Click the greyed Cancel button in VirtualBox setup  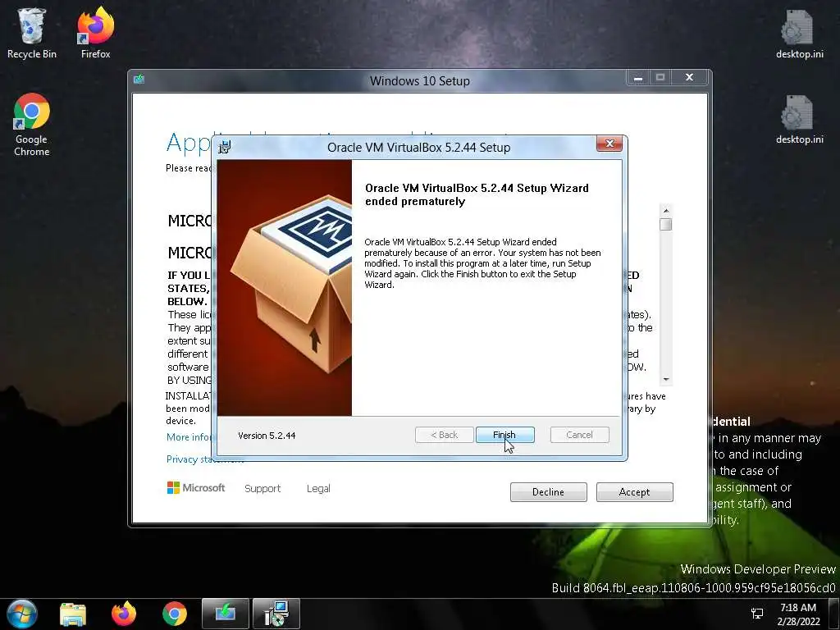click(580, 435)
